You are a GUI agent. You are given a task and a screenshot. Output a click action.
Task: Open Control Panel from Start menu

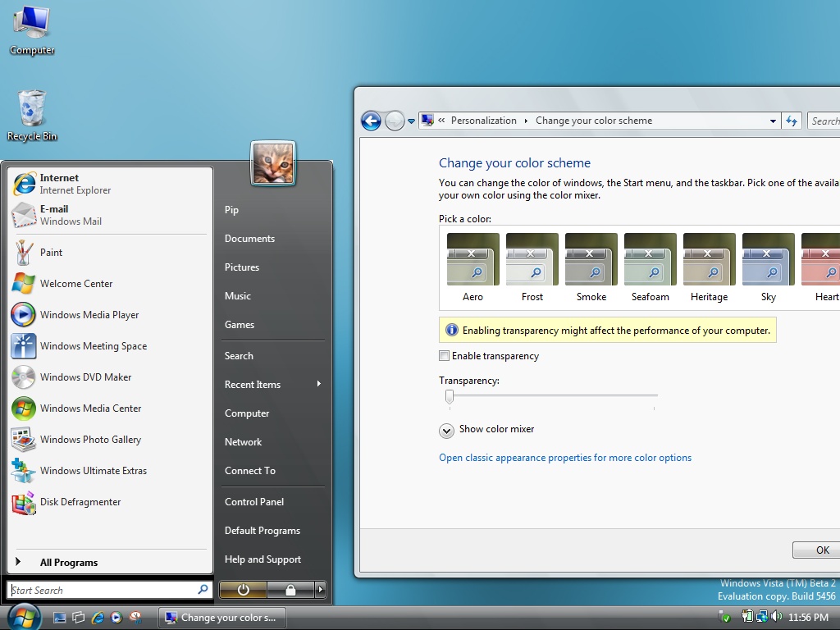tap(273, 501)
